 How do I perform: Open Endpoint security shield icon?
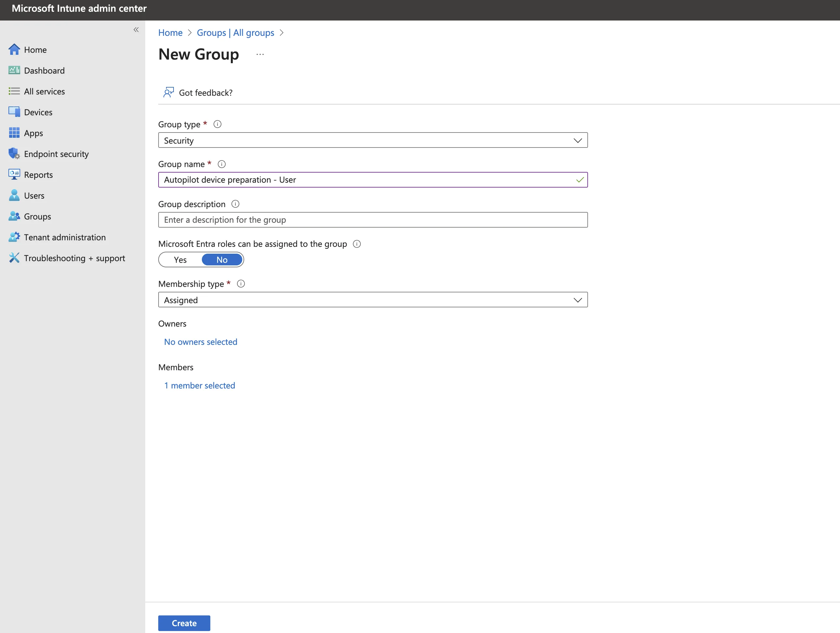pyautogui.click(x=14, y=154)
